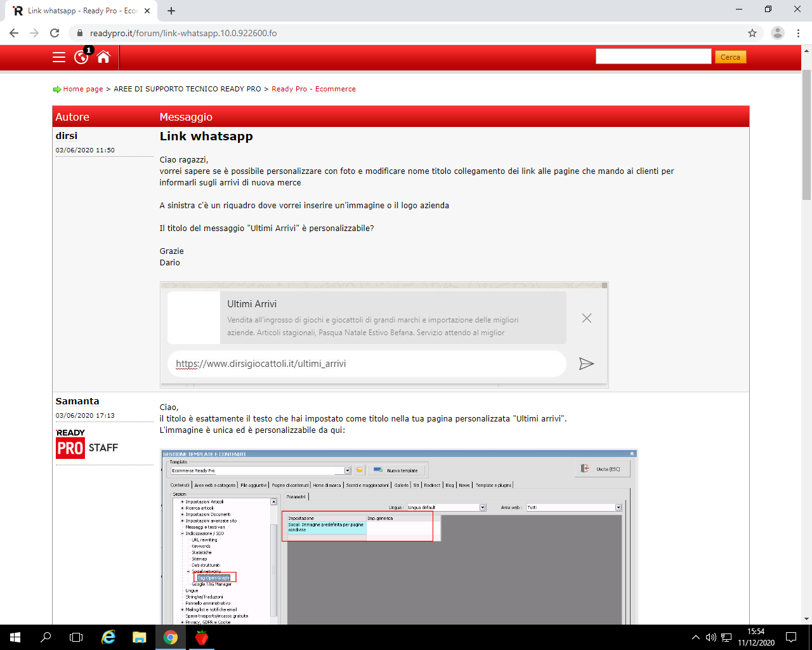
Task: Open the Windows notification center
Action: pos(791,637)
